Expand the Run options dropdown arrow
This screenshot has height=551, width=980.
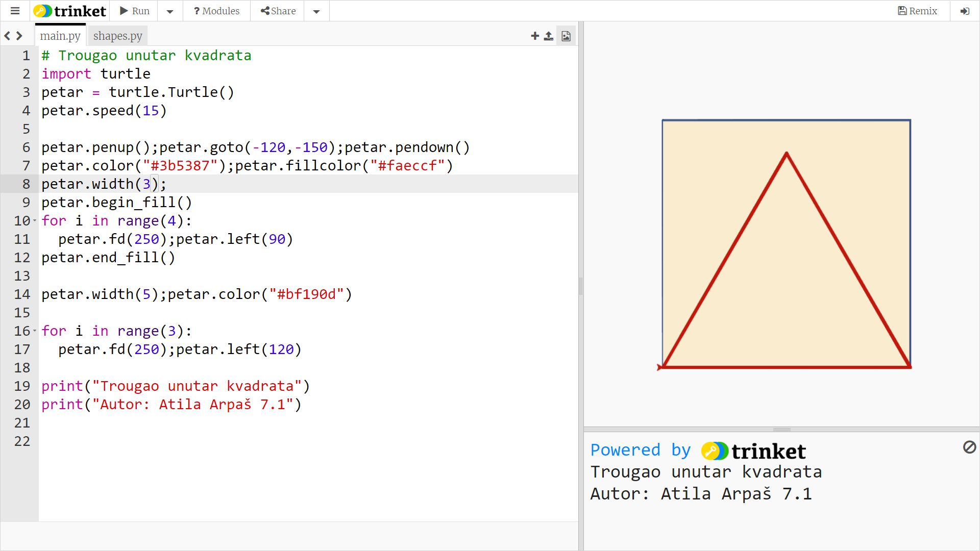point(170,11)
